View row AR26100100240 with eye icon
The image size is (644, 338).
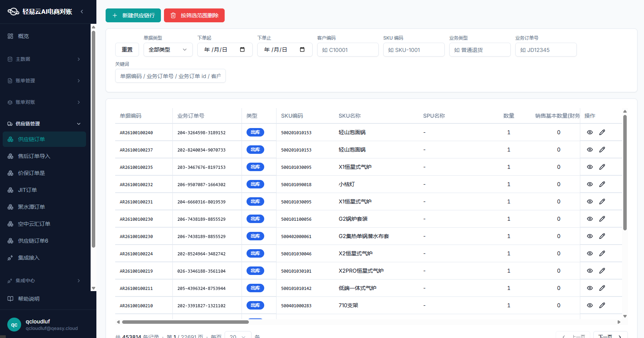590,132
